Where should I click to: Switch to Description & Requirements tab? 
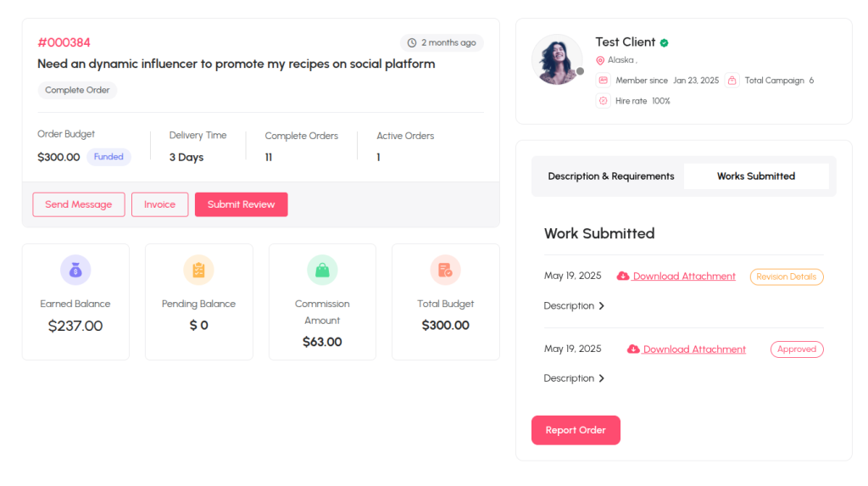[x=611, y=176]
